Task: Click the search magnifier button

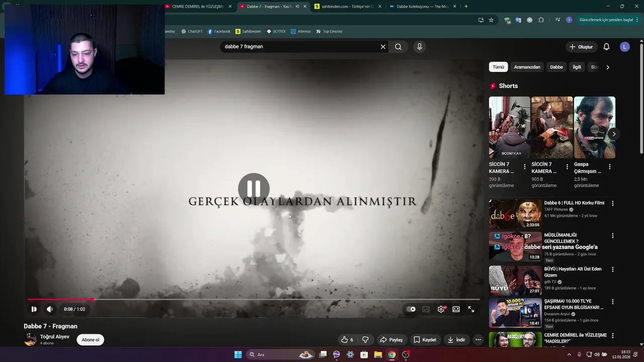Action: point(398,47)
